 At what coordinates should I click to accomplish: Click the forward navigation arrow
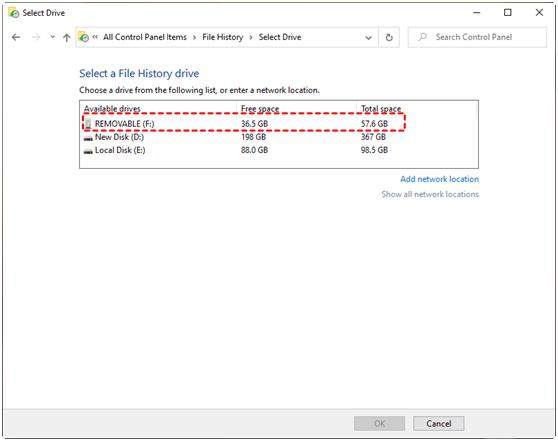(x=36, y=37)
